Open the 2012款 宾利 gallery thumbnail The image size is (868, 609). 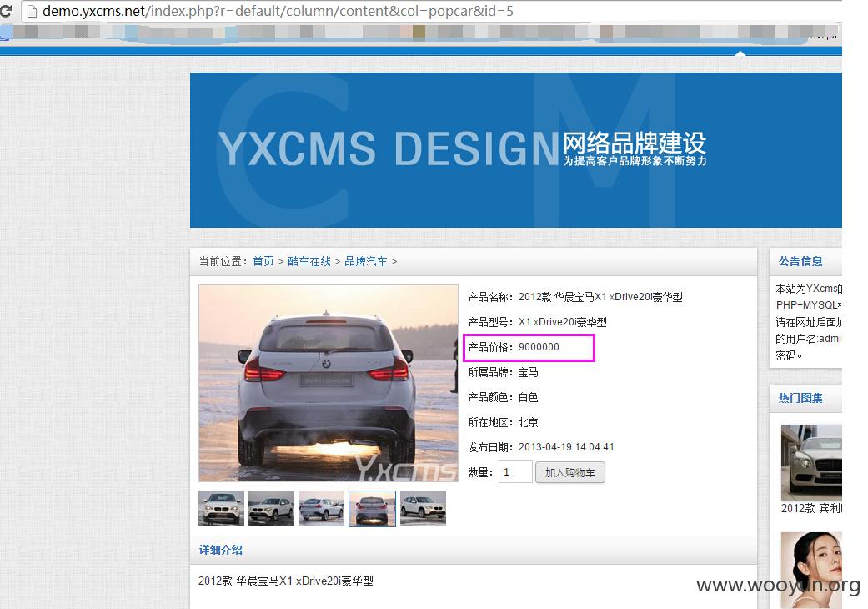click(x=811, y=462)
